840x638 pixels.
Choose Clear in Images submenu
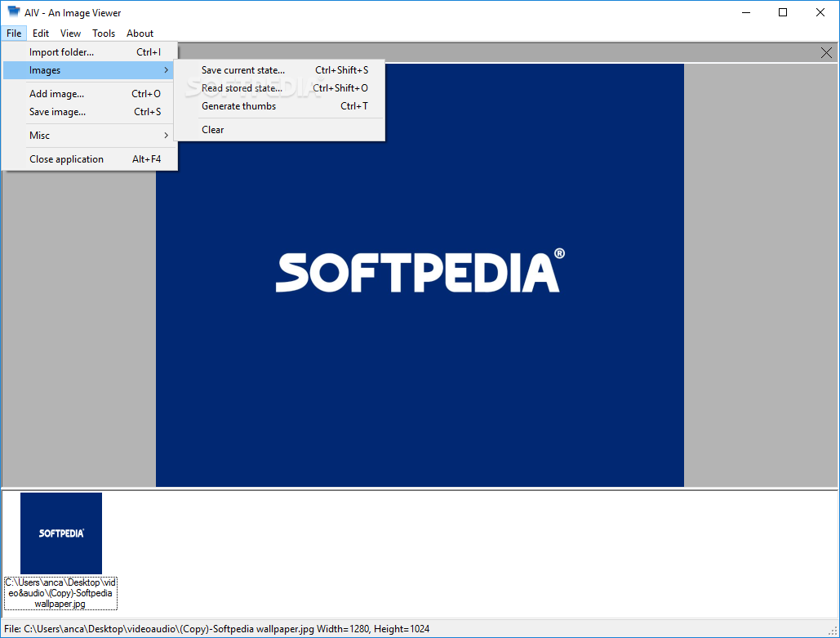tap(280, 130)
